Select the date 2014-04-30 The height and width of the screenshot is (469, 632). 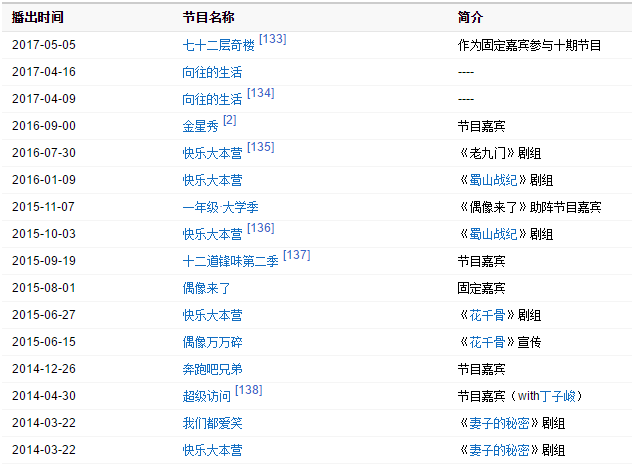44,396
